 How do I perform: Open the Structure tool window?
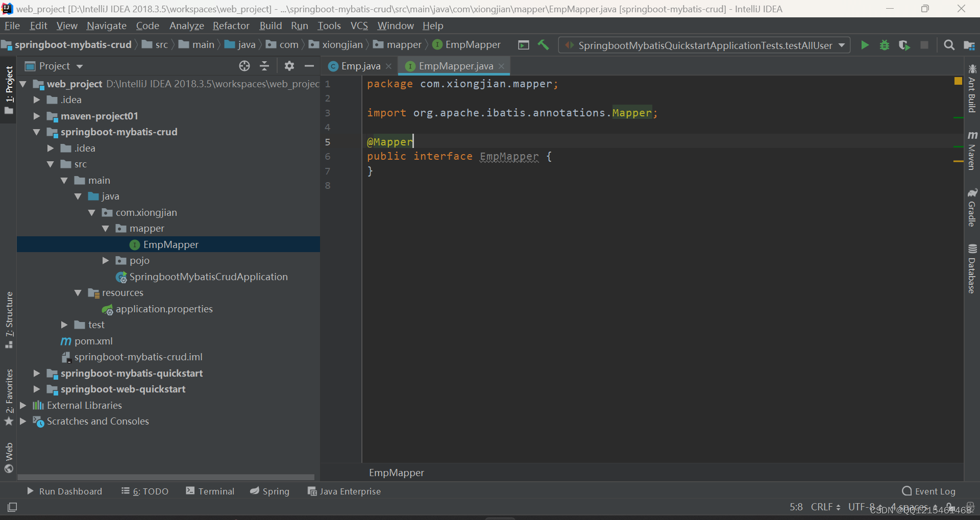tap(9, 319)
